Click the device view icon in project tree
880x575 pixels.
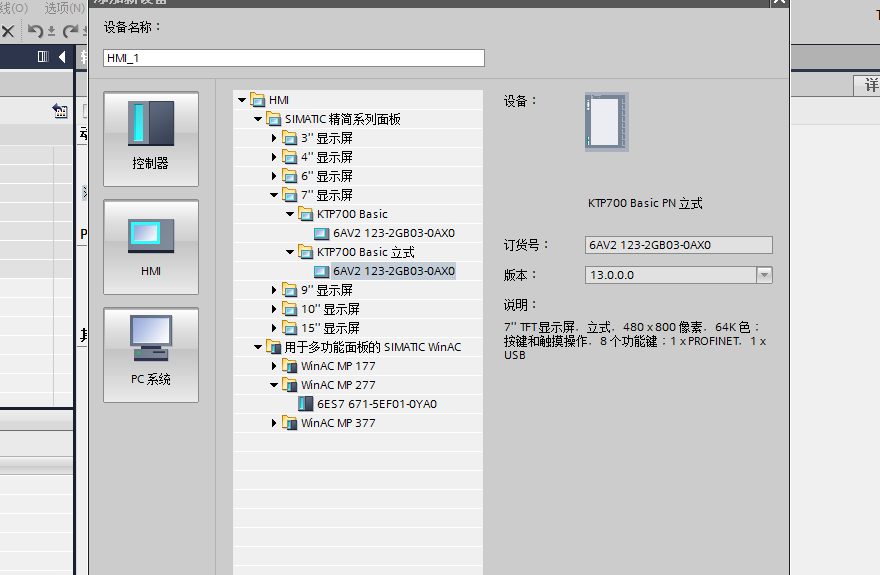coord(60,111)
